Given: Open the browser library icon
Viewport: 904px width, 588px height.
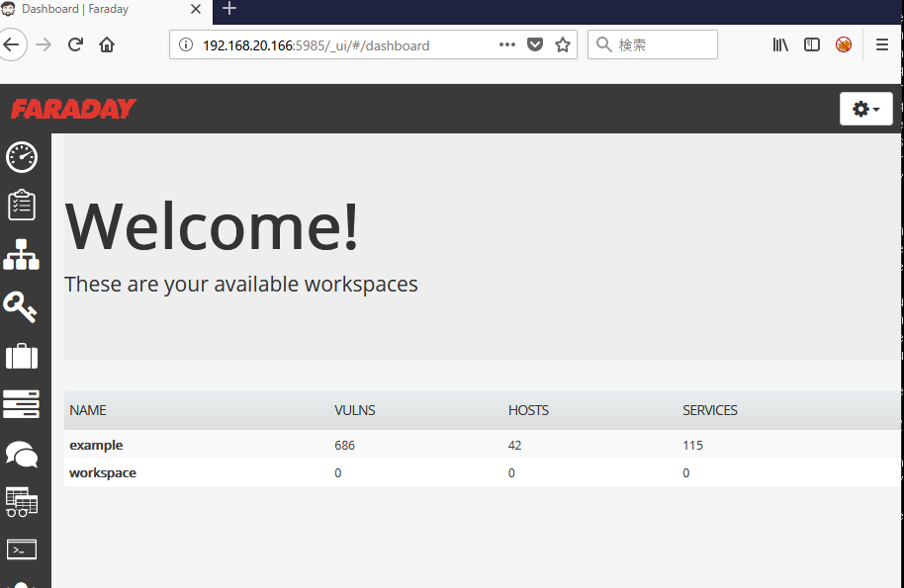Looking at the screenshot, I should coord(780,44).
